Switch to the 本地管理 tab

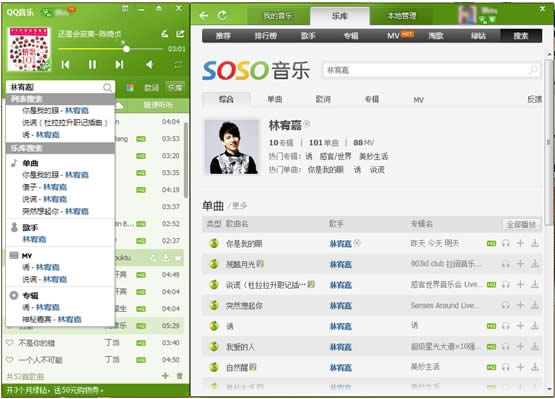point(401,16)
